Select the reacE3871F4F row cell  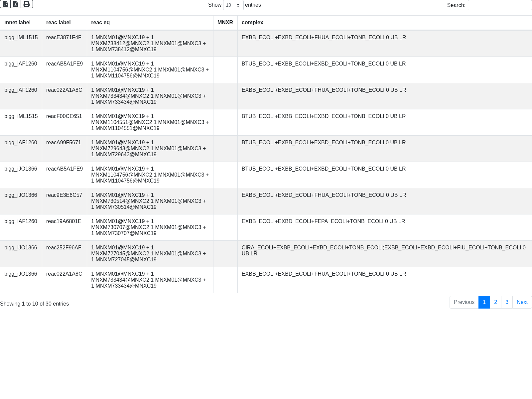[64, 38]
